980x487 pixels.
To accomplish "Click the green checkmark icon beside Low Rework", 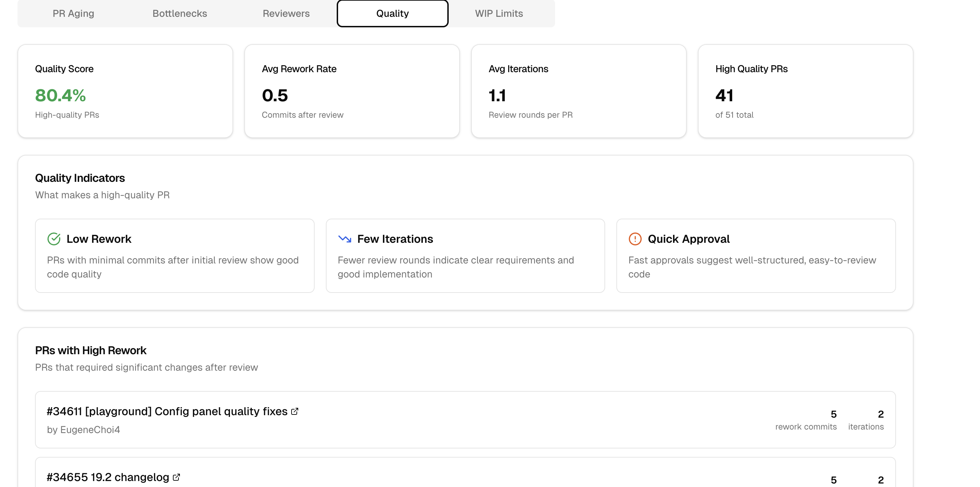I will click(x=54, y=239).
